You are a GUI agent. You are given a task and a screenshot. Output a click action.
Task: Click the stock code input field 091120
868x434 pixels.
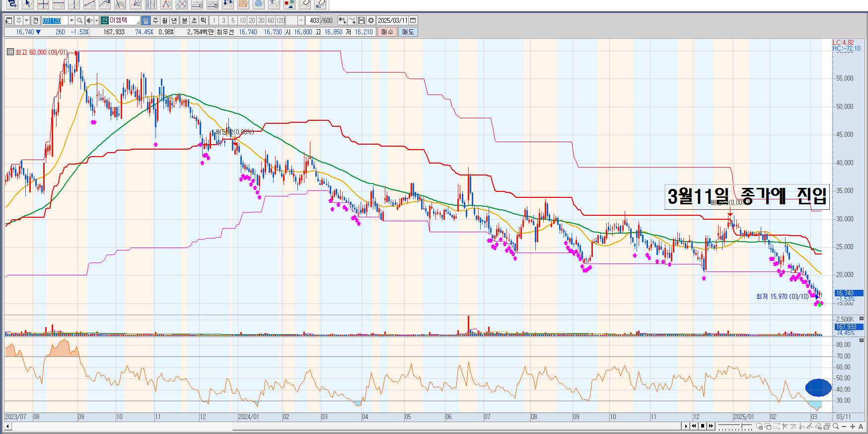pos(55,20)
